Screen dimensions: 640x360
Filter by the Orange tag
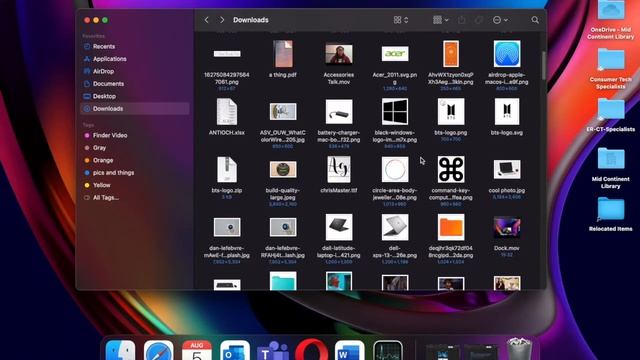coord(135,160)
